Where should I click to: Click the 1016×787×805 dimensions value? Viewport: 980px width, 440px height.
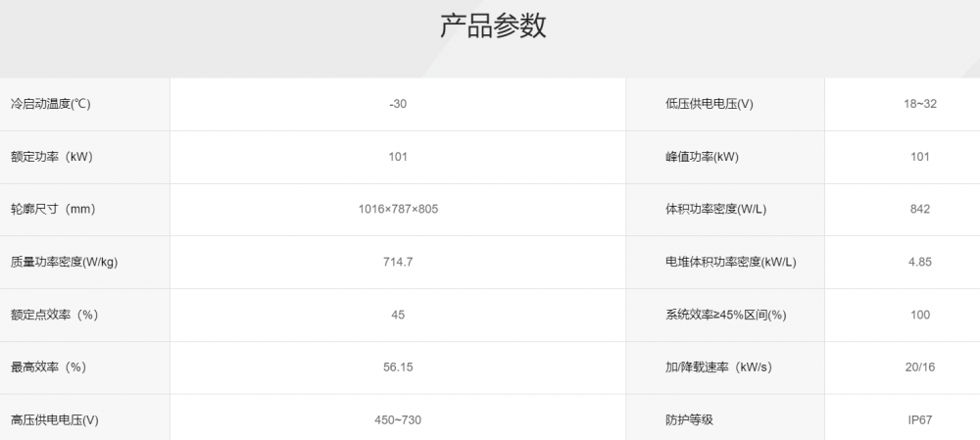point(398,210)
